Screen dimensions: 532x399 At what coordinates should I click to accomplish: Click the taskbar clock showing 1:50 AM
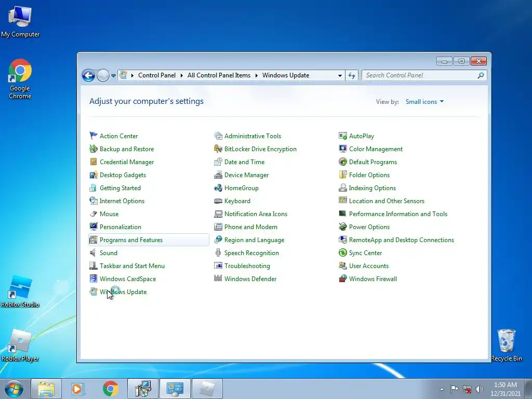click(x=505, y=389)
